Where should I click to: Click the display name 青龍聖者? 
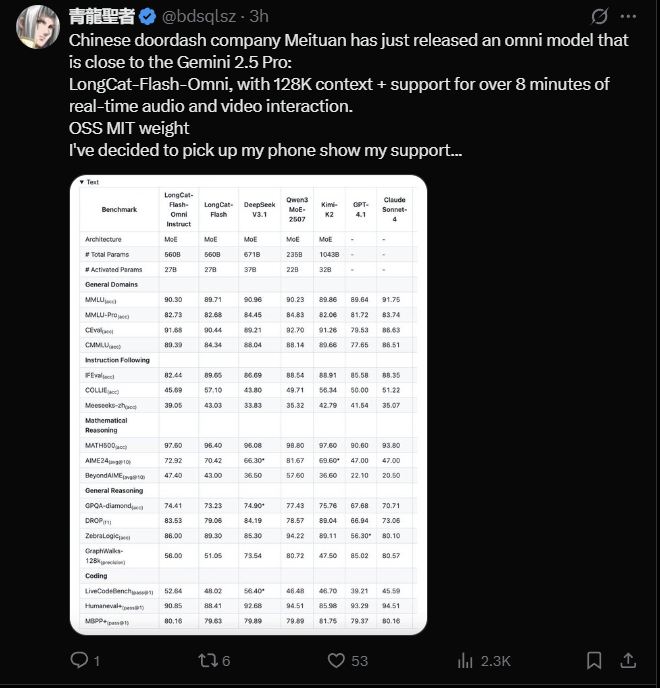[x=101, y=17]
